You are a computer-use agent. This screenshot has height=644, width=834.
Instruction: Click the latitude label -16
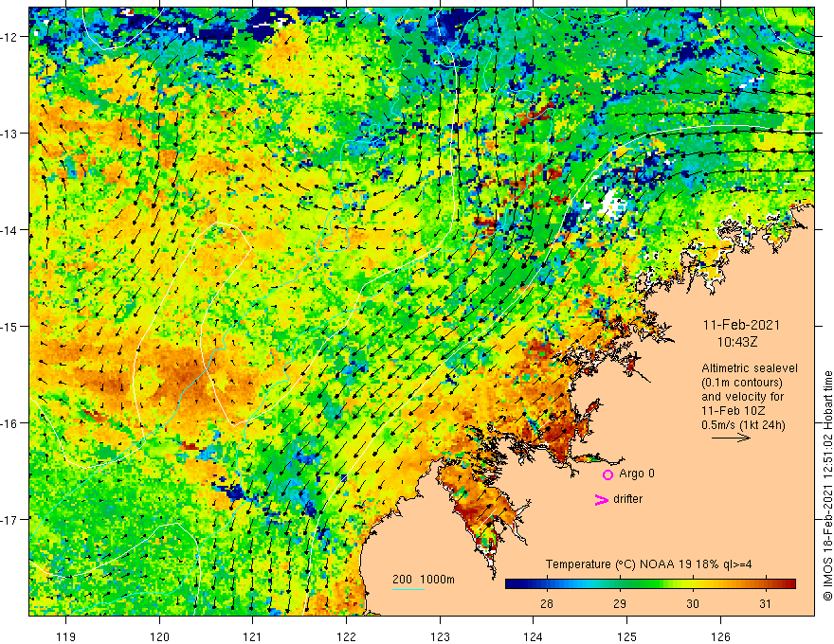10,423
